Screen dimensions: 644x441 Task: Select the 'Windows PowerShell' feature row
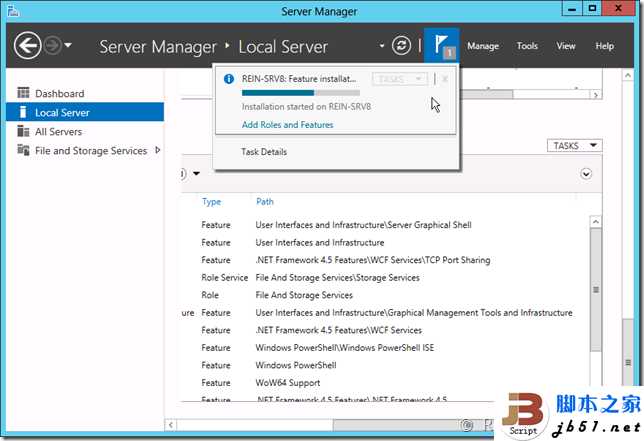[x=385, y=365]
